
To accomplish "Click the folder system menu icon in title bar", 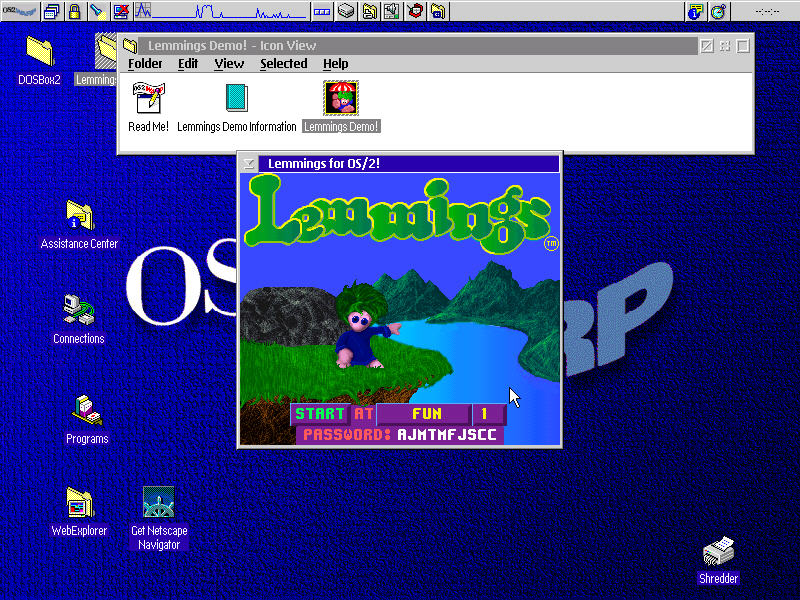I will 130,46.
